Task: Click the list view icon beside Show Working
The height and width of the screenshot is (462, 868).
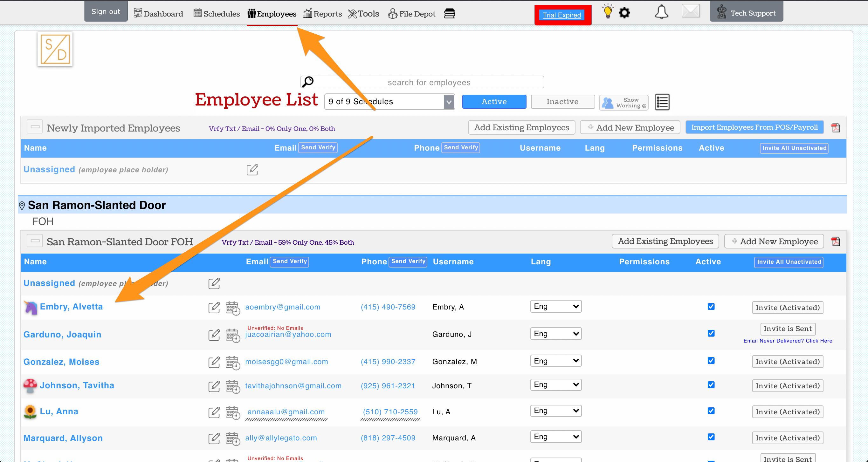Action: 662,102
